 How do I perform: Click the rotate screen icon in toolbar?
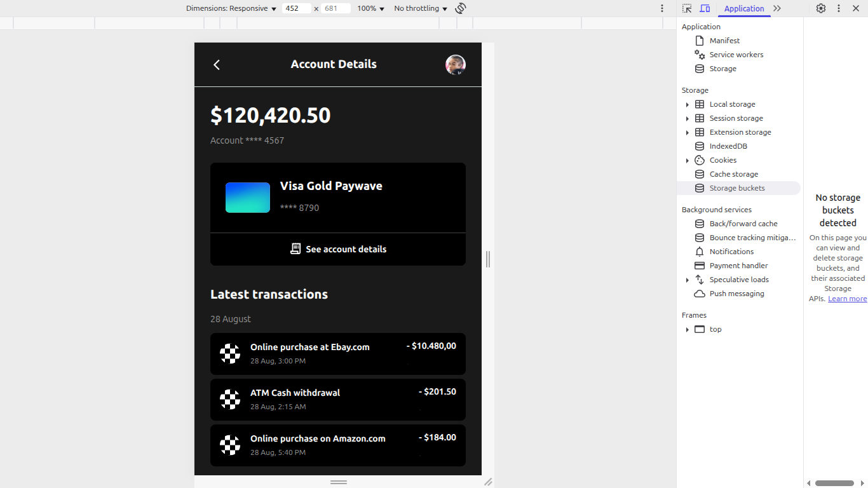[461, 8]
